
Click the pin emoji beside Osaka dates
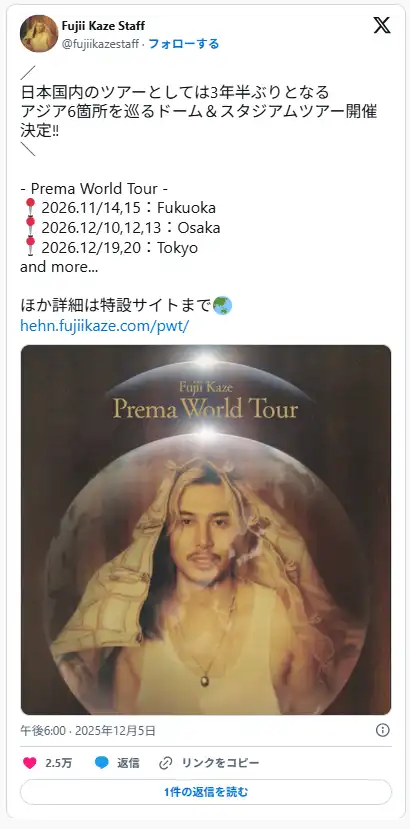coord(30,227)
